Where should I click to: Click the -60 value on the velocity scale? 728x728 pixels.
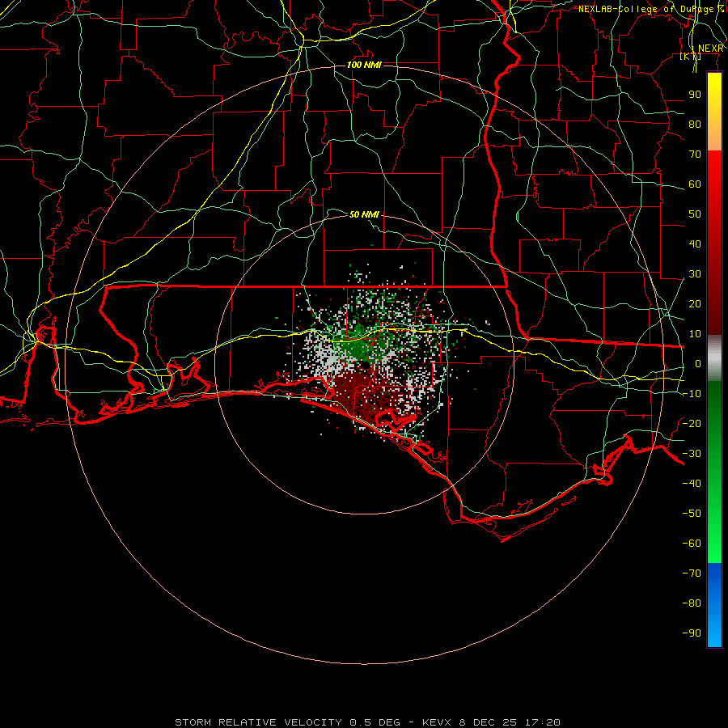(x=692, y=544)
